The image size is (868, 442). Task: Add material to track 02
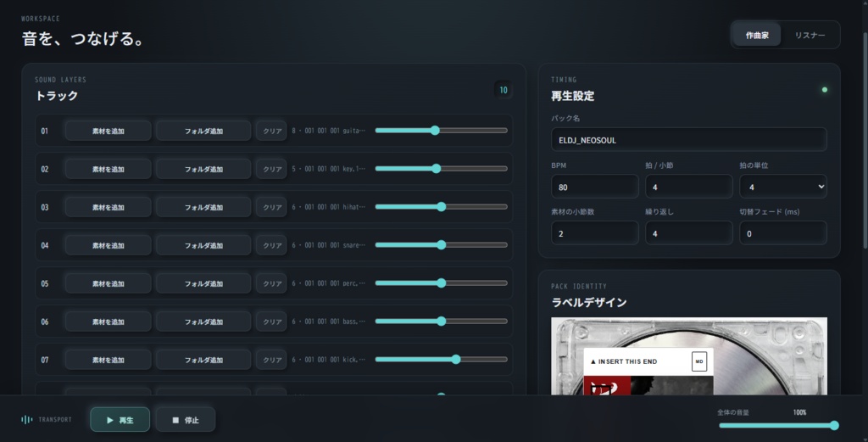(x=108, y=169)
